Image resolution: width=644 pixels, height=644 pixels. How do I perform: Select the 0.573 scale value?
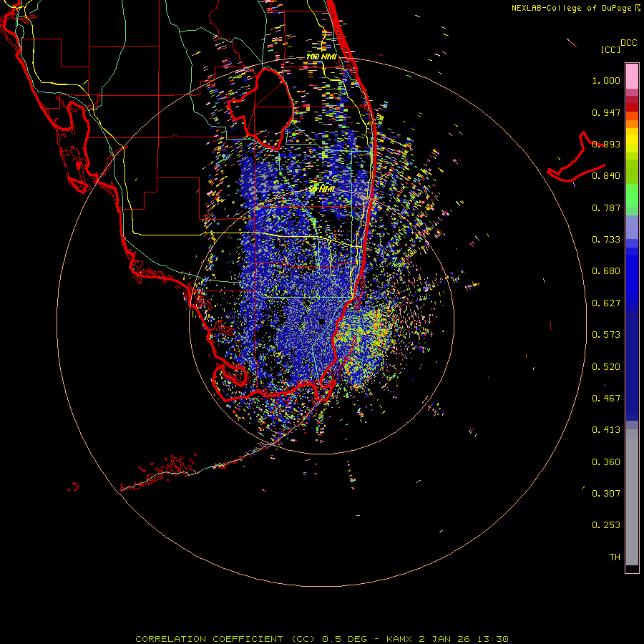(x=606, y=335)
